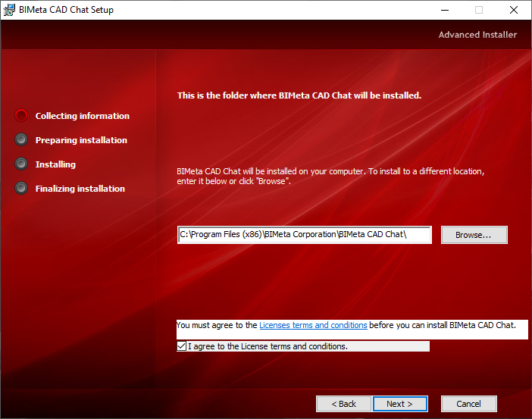Viewport: 532px width, 419px height.
Task: Go to next setup step
Action: point(400,404)
